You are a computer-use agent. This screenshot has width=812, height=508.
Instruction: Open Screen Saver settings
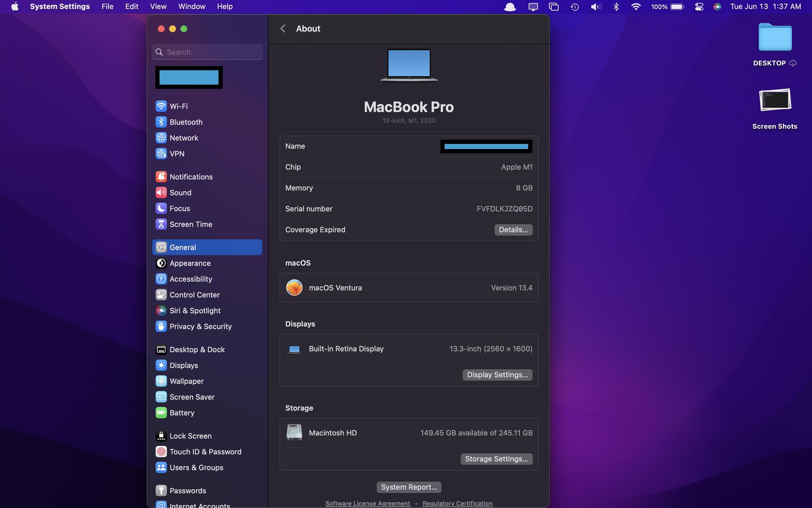(207, 397)
